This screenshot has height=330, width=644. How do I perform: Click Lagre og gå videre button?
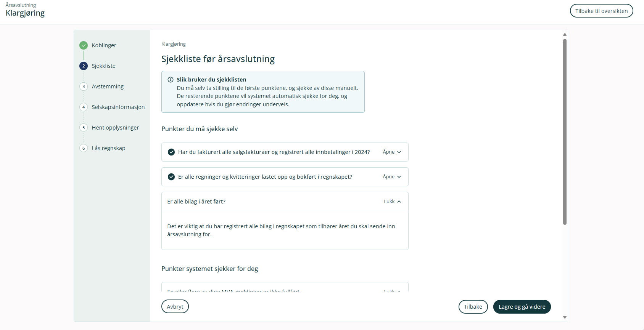pos(522,307)
